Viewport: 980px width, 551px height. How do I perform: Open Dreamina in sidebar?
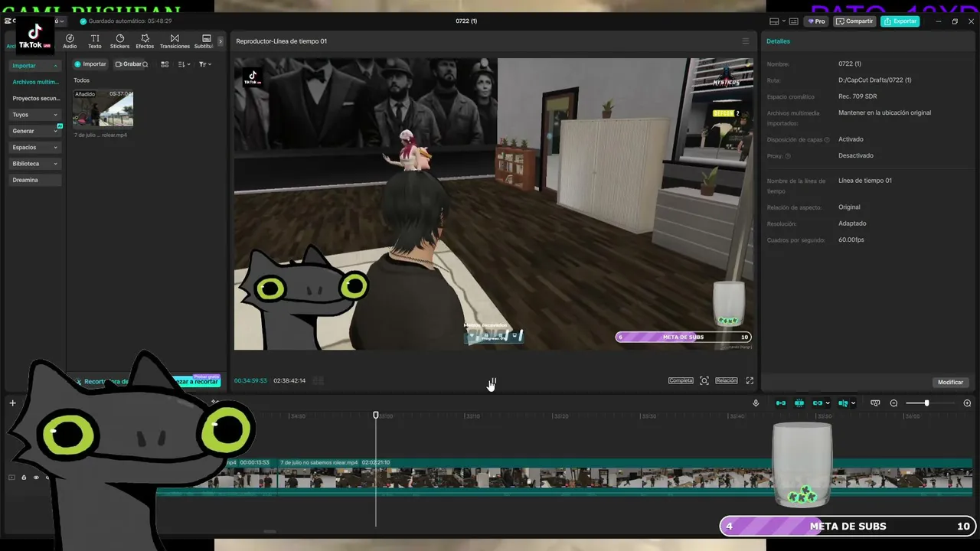35,180
